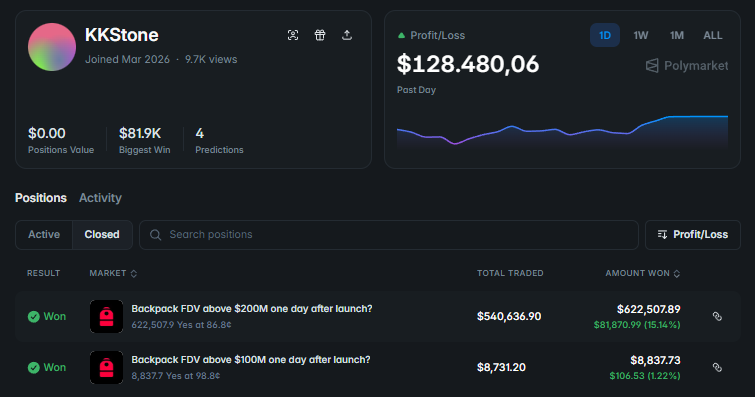Open the gift icon in profile header
The width and height of the screenshot is (755, 397).
pyautogui.click(x=320, y=35)
